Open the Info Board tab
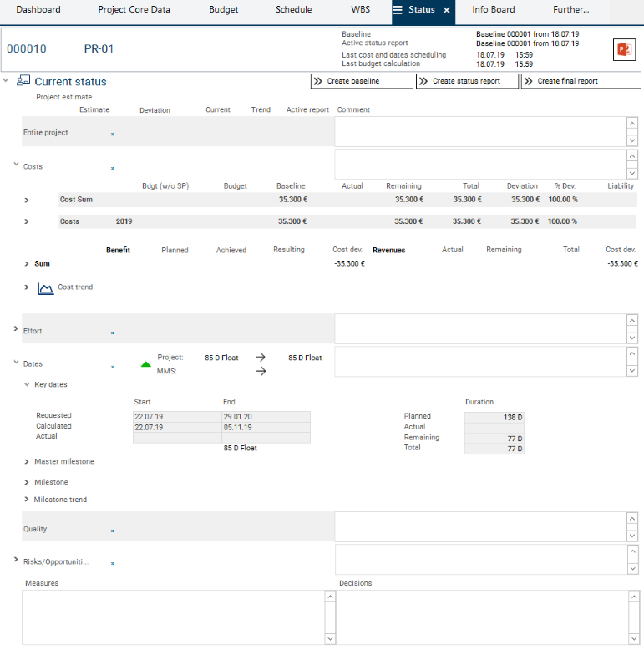 [x=493, y=10]
